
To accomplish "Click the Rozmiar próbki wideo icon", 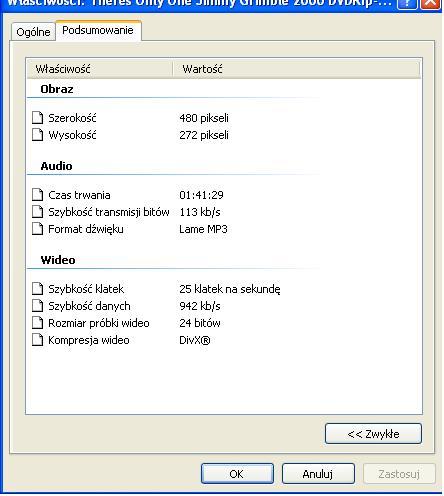I will point(38,323).
